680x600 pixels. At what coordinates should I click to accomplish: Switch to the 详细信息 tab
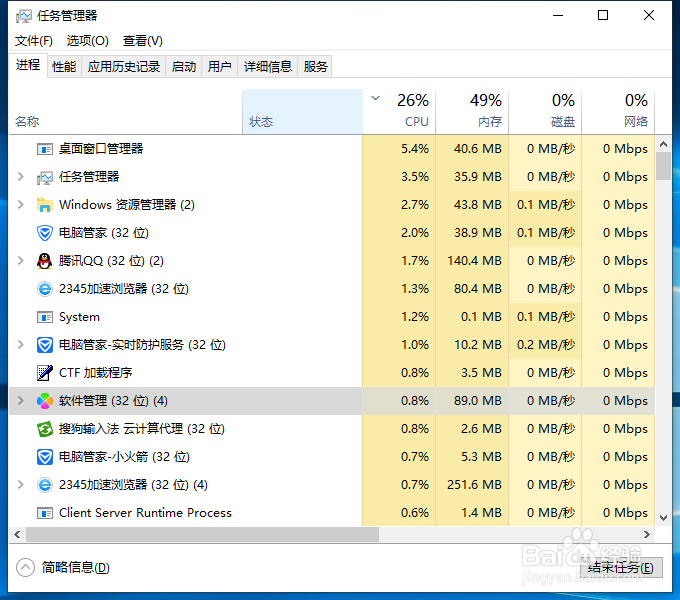[268, 67]
